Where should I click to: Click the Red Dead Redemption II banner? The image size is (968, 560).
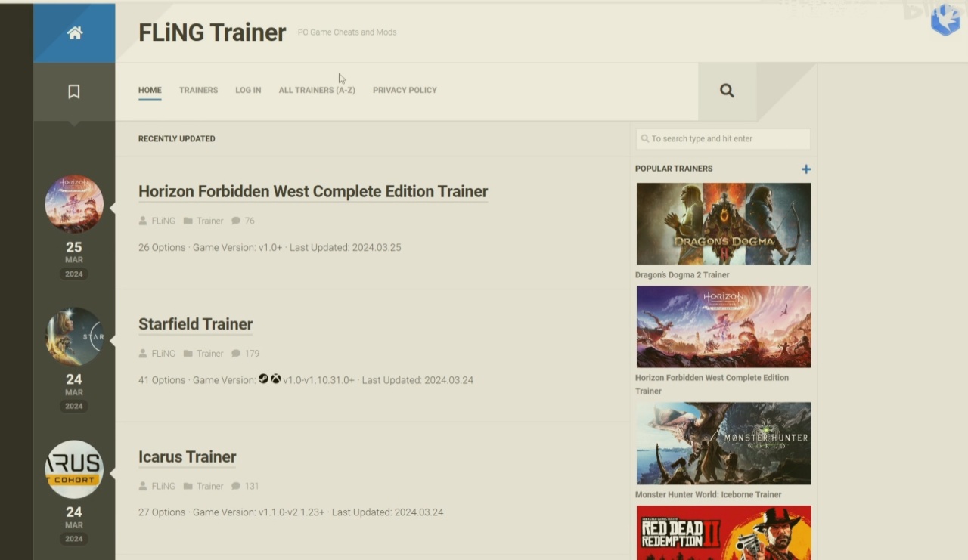(x=724, y=533)
